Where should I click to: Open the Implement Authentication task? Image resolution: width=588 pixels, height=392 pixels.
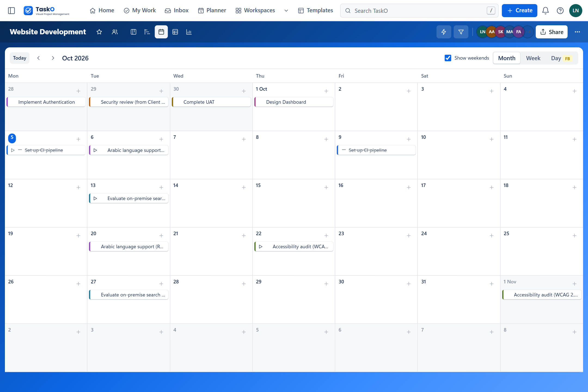(x=46, y=102)
